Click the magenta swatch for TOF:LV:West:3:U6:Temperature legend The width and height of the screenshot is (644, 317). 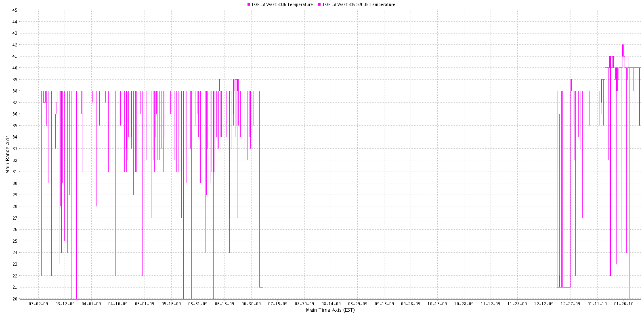click(x=249, y=5)
